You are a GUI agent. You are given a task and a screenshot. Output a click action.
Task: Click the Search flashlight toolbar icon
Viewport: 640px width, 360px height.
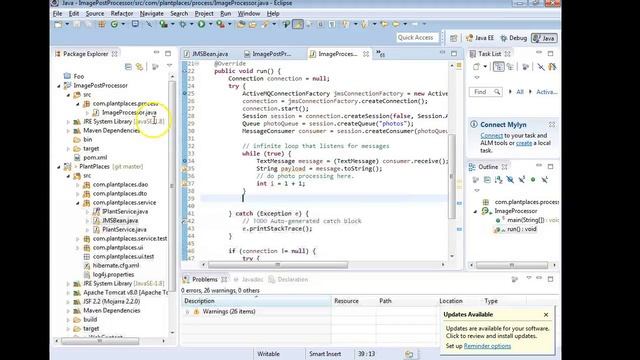click(x=266, y=24)
